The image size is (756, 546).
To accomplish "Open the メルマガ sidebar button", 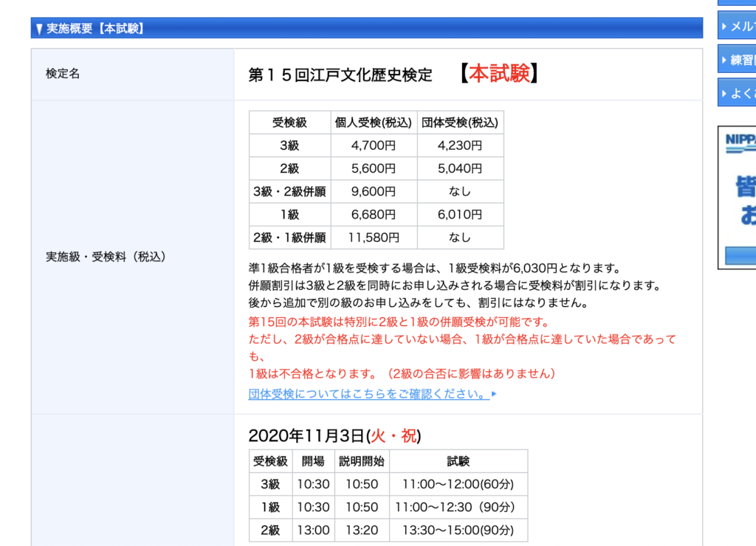I will point(738,26).
